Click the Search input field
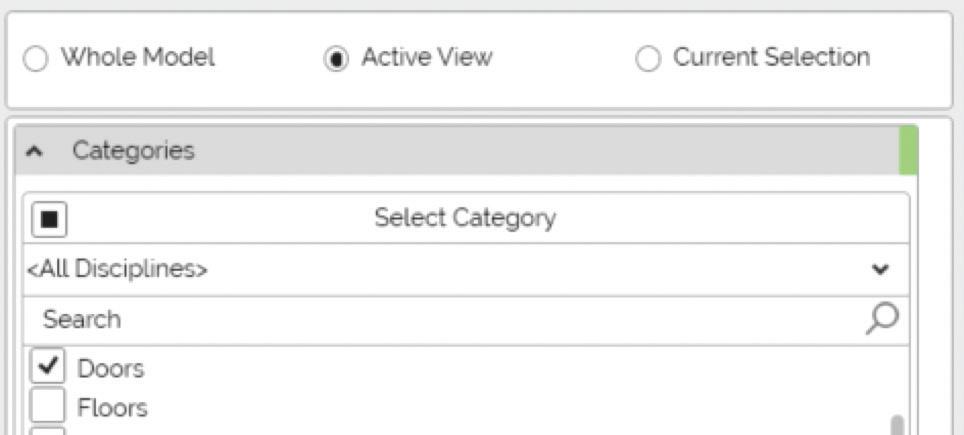This screenshot has height=435, width=964. tap(440, 320)
